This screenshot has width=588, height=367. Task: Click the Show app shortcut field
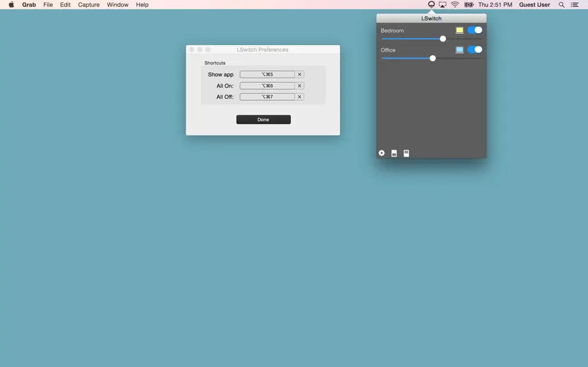[267, 74]
